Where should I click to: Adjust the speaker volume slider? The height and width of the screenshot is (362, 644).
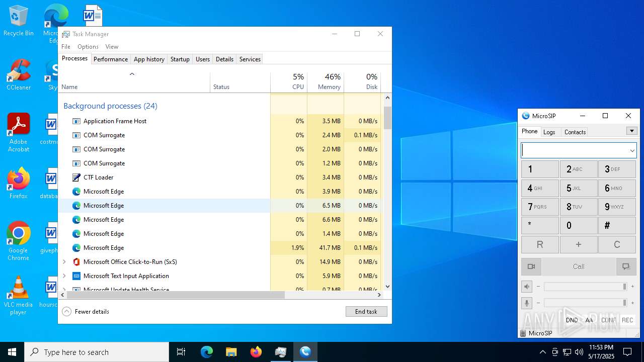[585, 287]
